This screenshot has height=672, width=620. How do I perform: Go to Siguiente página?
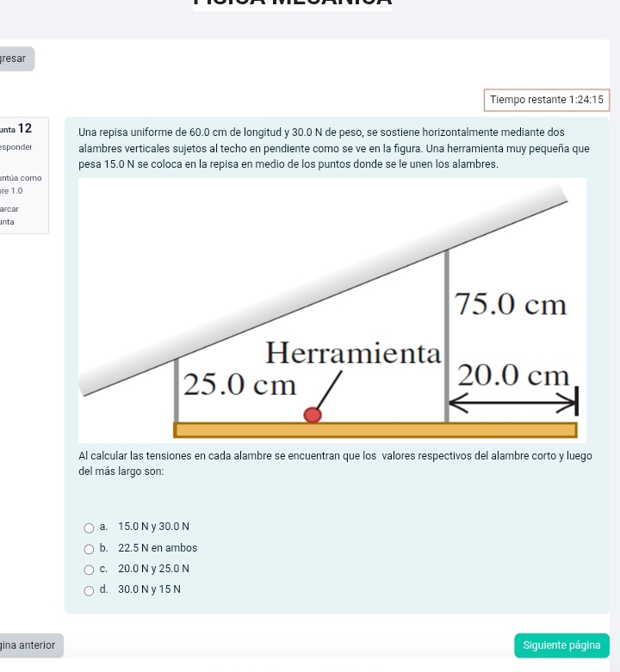561,645
